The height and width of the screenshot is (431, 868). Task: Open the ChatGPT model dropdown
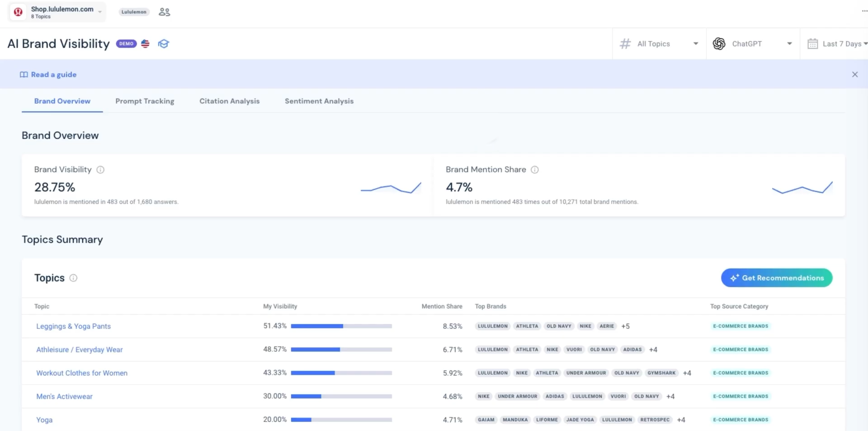[753, 44]
